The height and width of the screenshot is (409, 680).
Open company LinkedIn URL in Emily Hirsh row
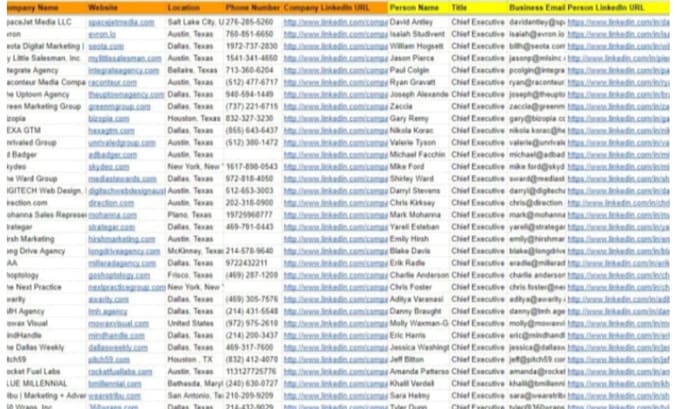coord(336,239)
